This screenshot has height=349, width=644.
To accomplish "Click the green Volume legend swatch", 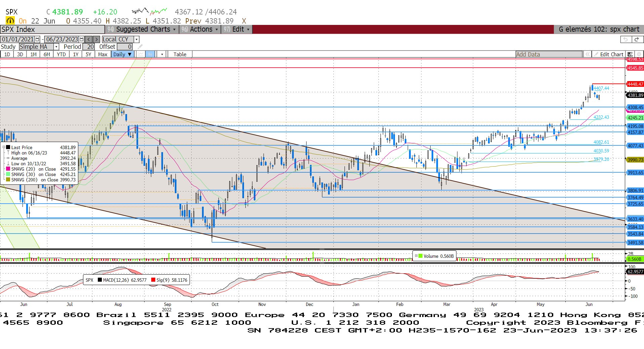I will [x=420, y=256].
